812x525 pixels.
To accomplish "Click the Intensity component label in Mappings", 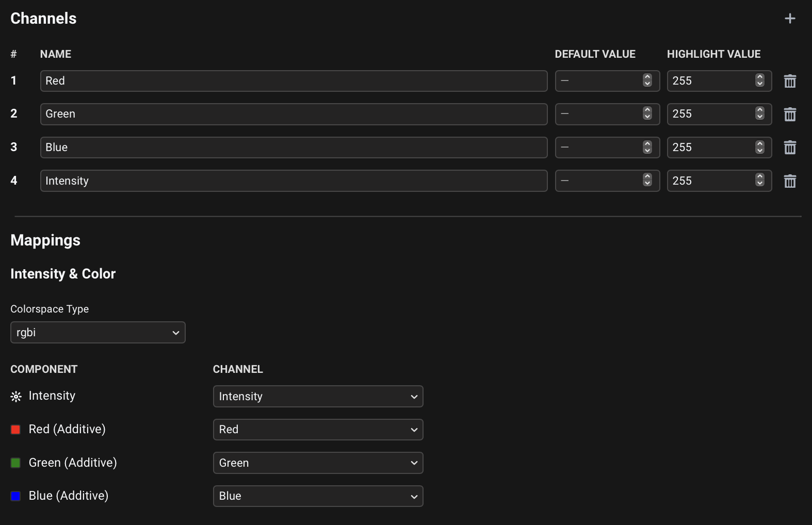I will [52, 396].
